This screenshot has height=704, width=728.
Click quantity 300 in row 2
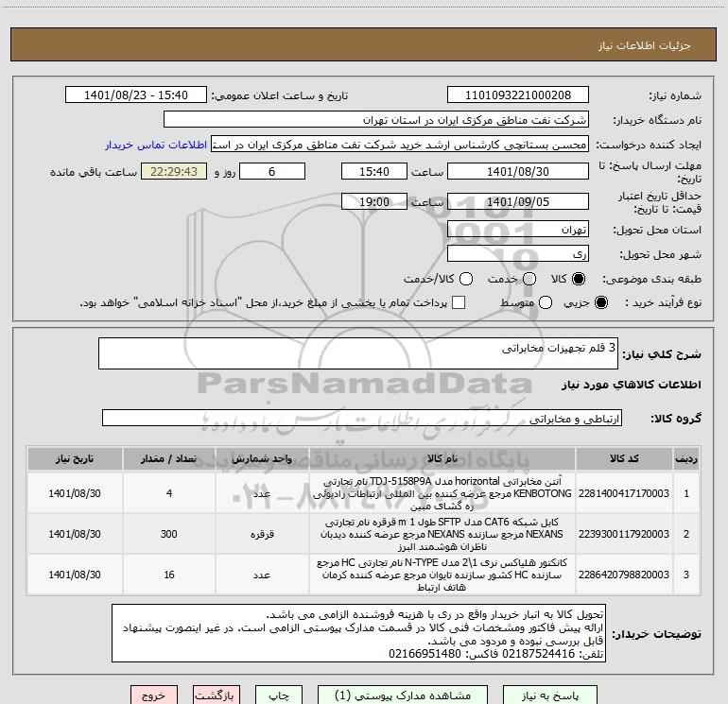(x=169, y=534)
